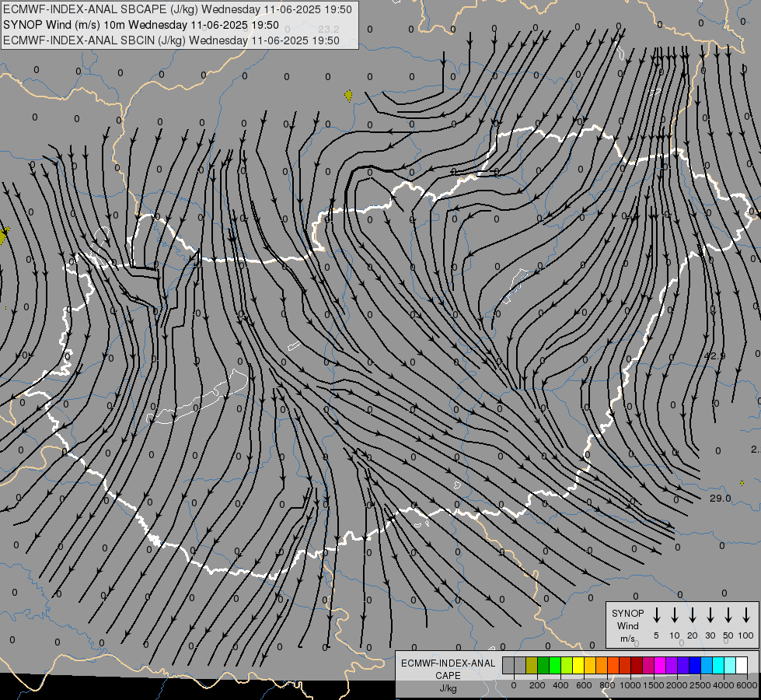Click the 400 tick label on CAPE scale
The height and width of the screenshot is (700, 761).
click(x=560, y=685)
